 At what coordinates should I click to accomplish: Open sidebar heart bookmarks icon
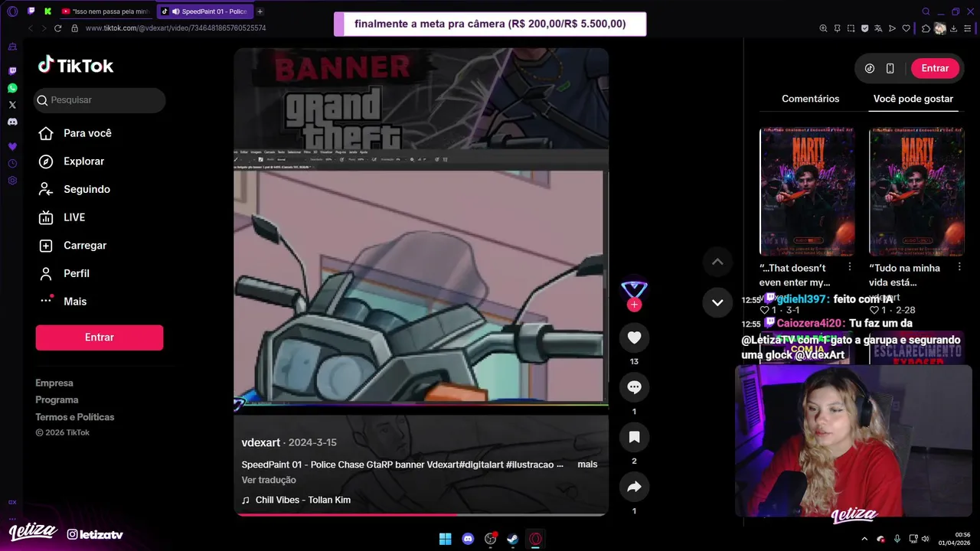(12, 146)
